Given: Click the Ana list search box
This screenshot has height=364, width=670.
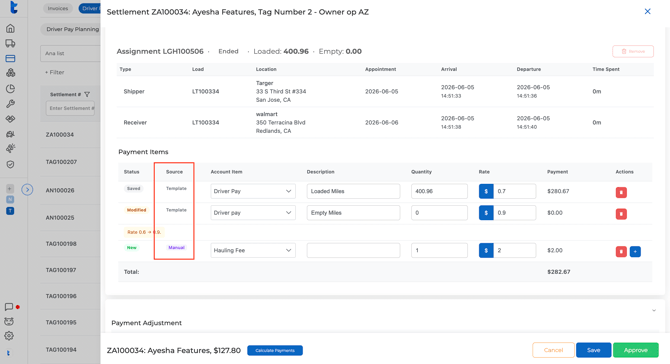Looking at the screenshot, I should tap(71, 53).
